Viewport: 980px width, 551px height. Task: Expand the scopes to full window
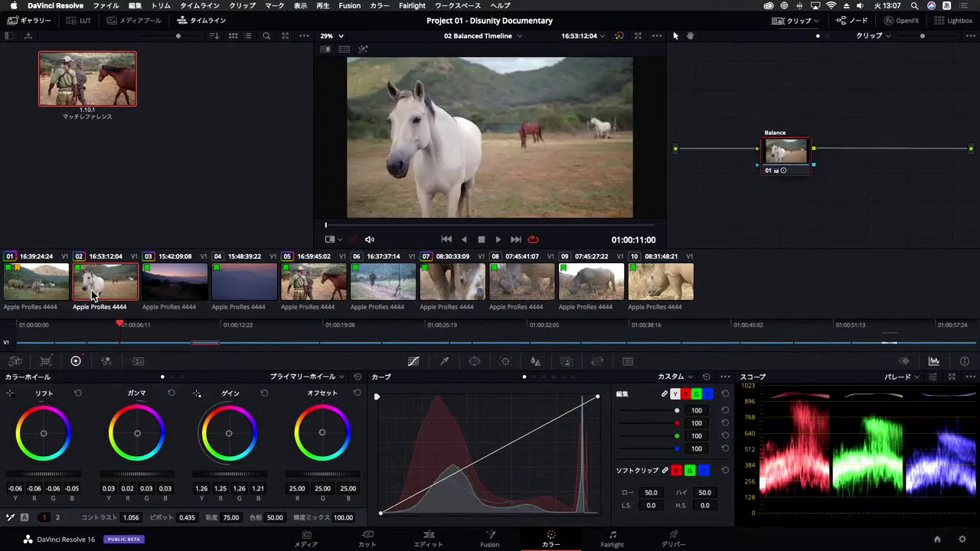coord(952,377)
